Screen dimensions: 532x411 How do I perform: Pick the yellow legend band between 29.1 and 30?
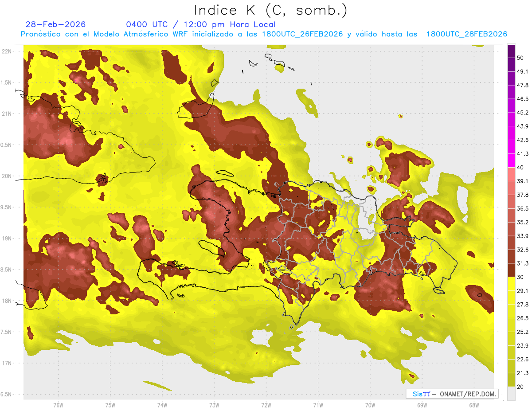511,284
